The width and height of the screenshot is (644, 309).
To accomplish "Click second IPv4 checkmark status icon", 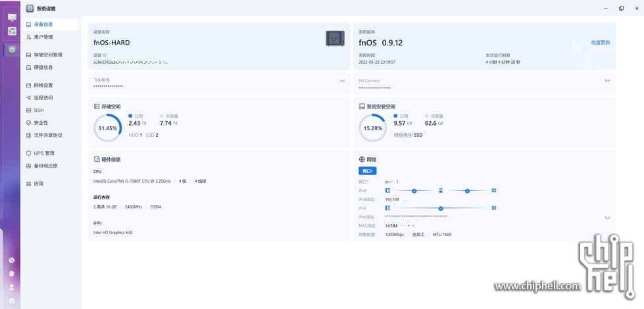I will click(468, 191).
